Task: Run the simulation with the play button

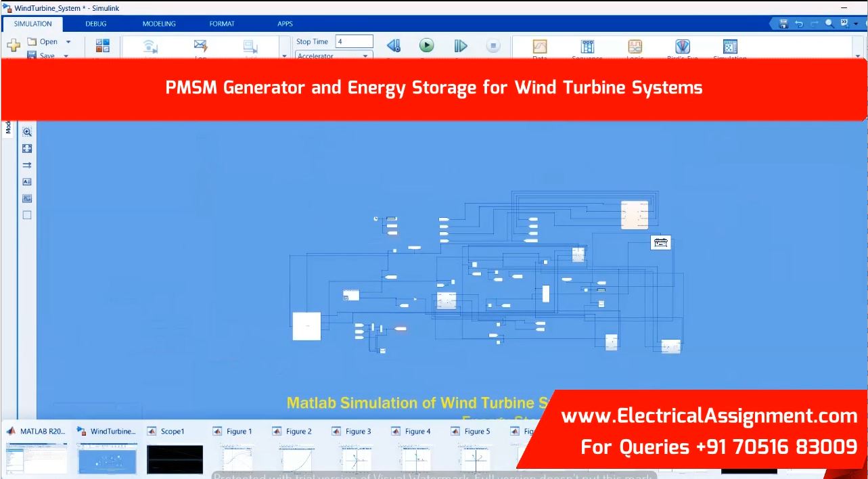Action: 426,45
